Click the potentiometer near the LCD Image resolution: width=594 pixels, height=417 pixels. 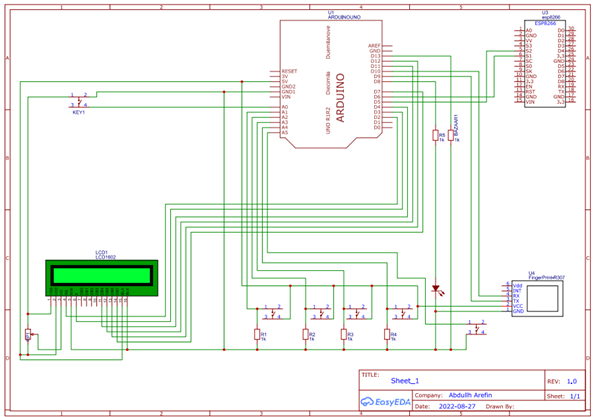[28, 334]
